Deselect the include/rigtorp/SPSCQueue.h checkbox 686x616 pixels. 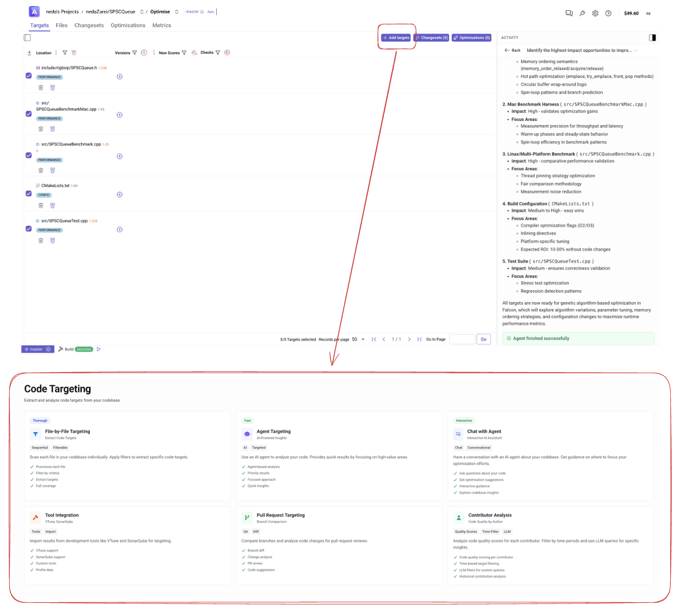tap(28, 75)
